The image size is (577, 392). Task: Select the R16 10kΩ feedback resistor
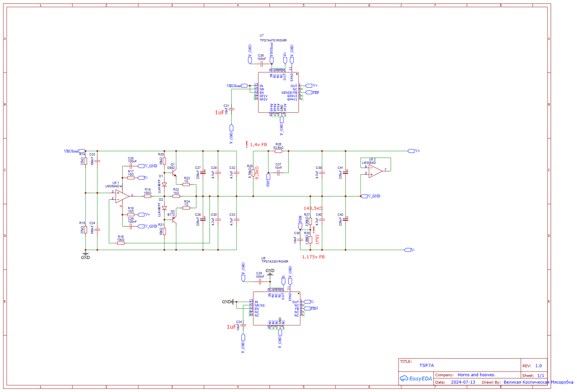121,243
